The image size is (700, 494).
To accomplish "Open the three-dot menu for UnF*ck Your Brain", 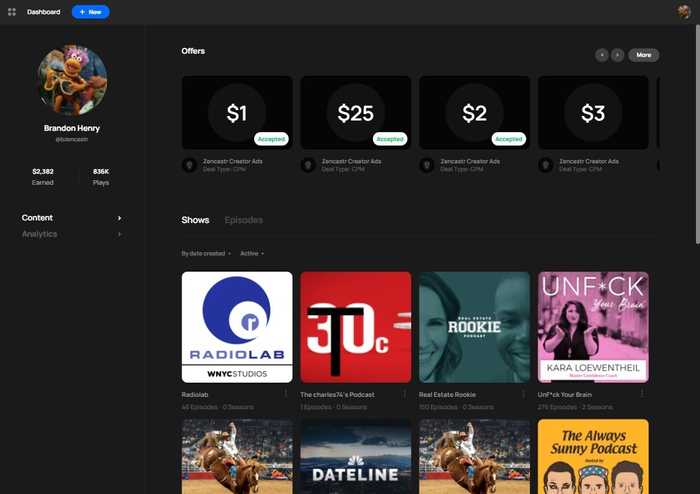I will point(642,394).
